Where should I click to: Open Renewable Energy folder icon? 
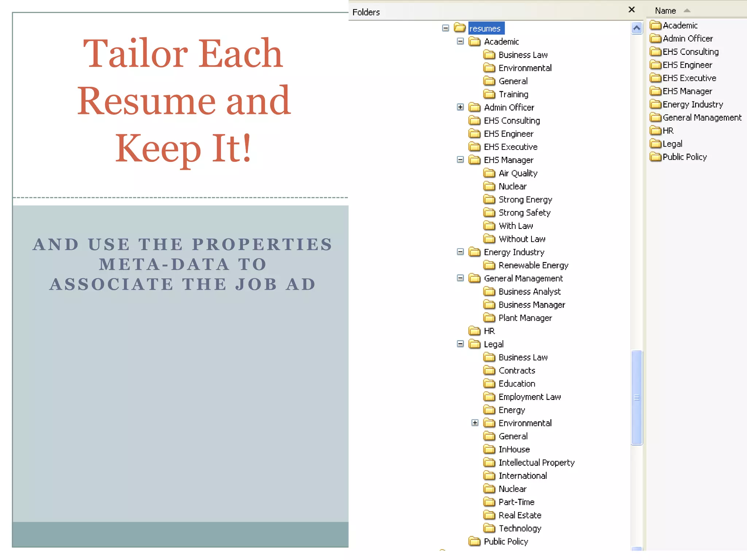coord(489,265)
